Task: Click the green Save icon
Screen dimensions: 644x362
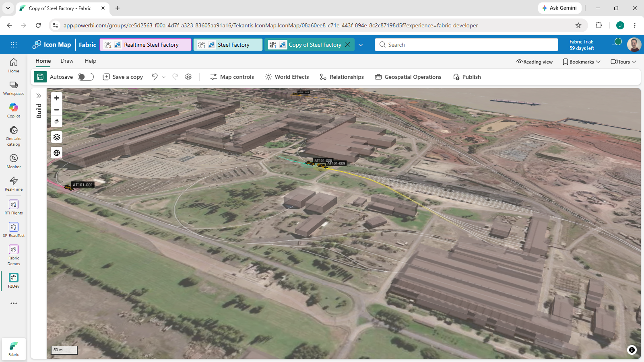Action: coord(40,77)
